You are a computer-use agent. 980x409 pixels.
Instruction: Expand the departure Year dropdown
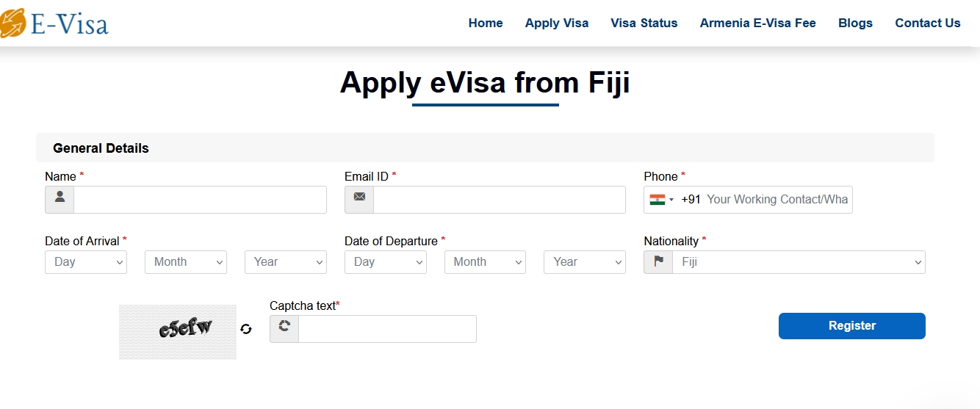pyautogui.click(x=585, y=262)
